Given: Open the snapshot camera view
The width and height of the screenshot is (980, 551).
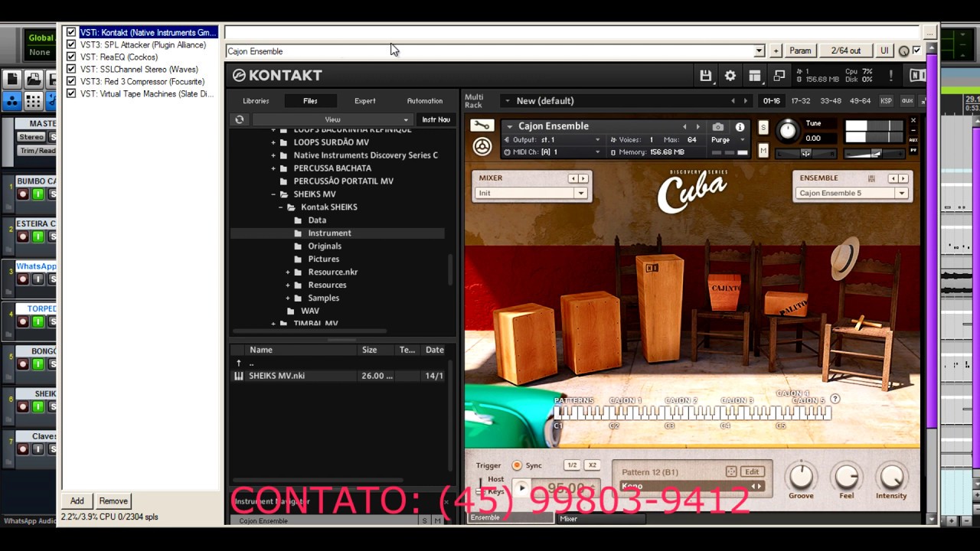Looking at the screenshot, I should 717,127.
